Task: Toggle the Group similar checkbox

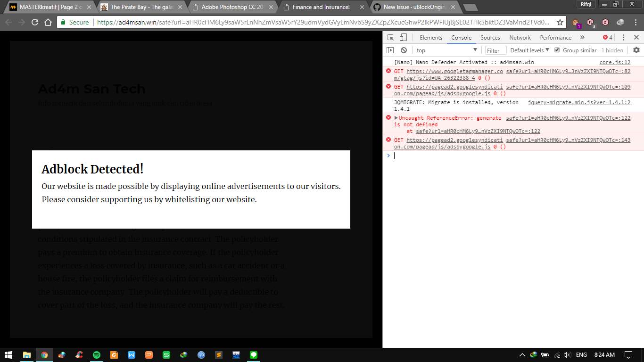Action: 557,50
